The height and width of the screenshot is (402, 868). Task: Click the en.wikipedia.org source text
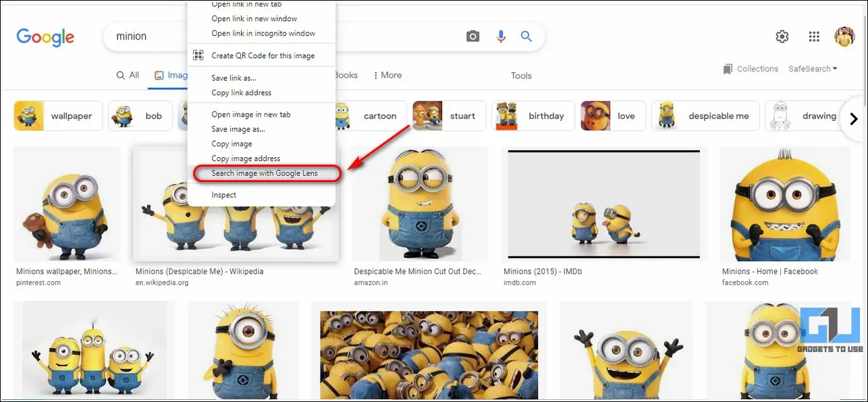click(162, 283)
